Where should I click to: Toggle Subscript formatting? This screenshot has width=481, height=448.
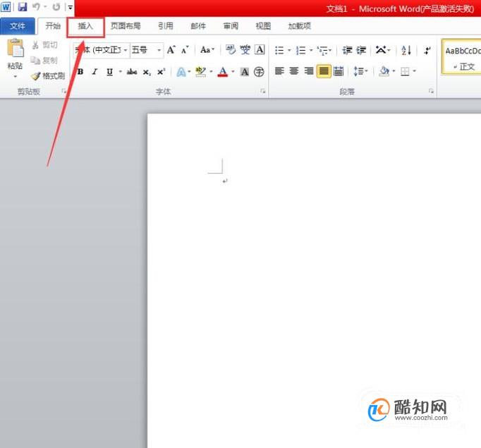[147, 72]
